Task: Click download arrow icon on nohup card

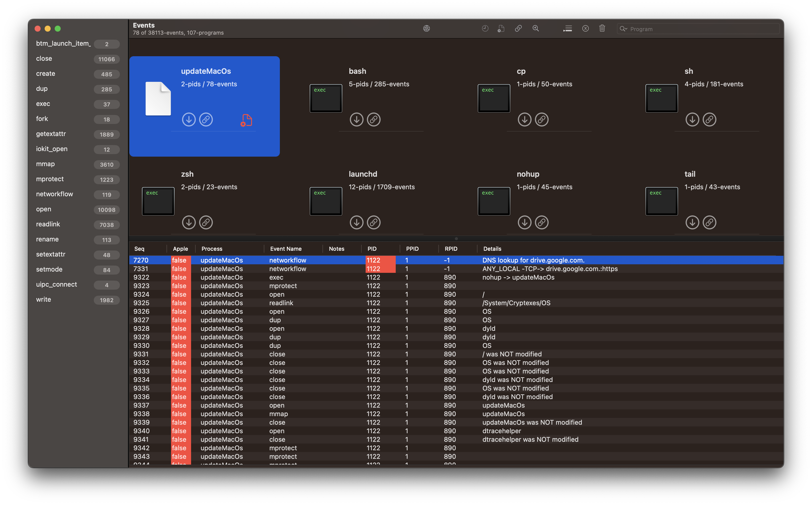Action: [x=524, y=222]
